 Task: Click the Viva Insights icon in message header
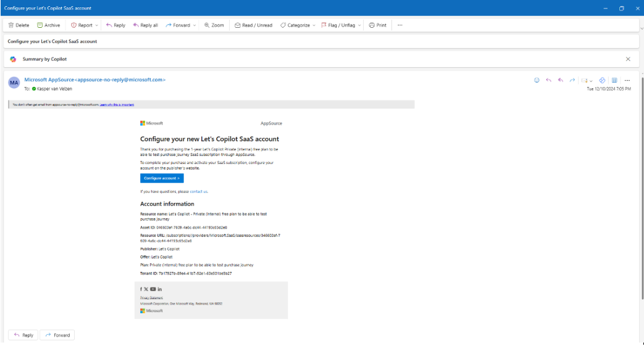click(x=601, y=80)
